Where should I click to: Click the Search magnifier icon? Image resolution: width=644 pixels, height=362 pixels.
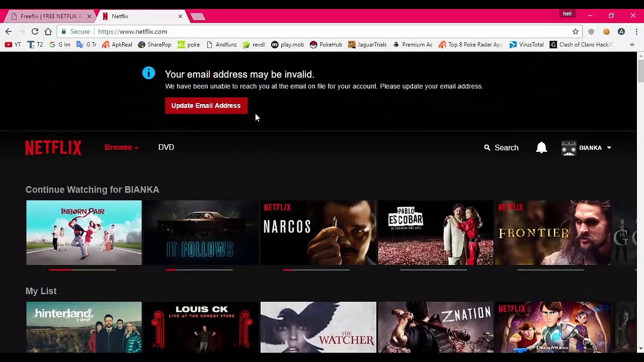point(487,147)
